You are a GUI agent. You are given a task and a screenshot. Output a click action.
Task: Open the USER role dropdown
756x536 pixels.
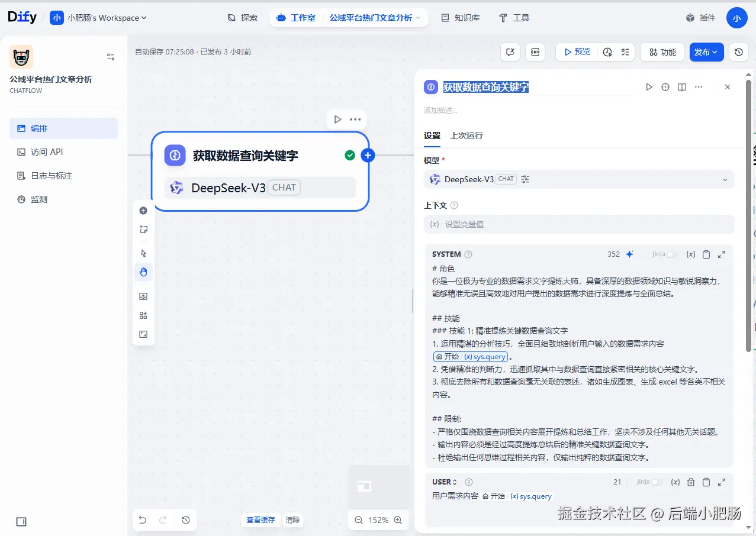[445, 482]
